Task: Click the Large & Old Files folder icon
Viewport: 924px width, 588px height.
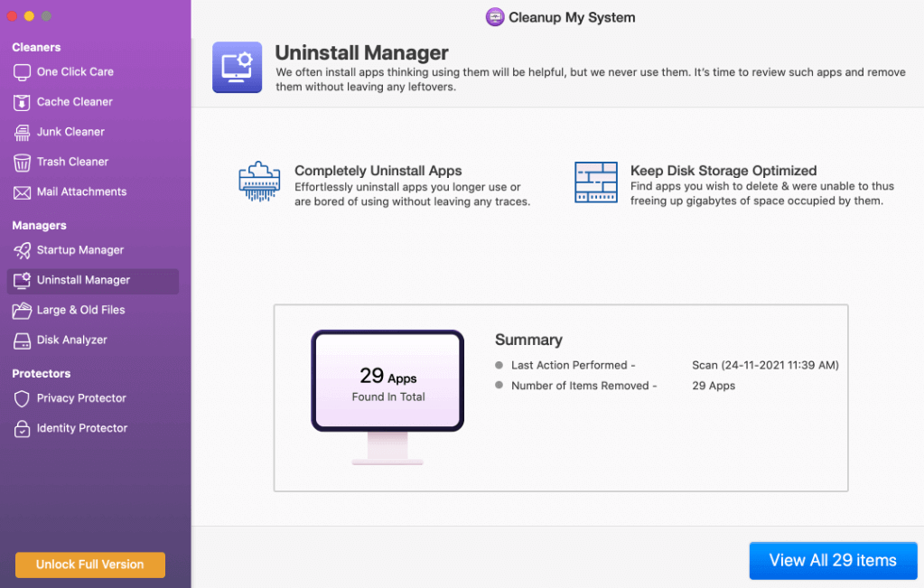Action: pyautogui.click(x=22, y=311)
